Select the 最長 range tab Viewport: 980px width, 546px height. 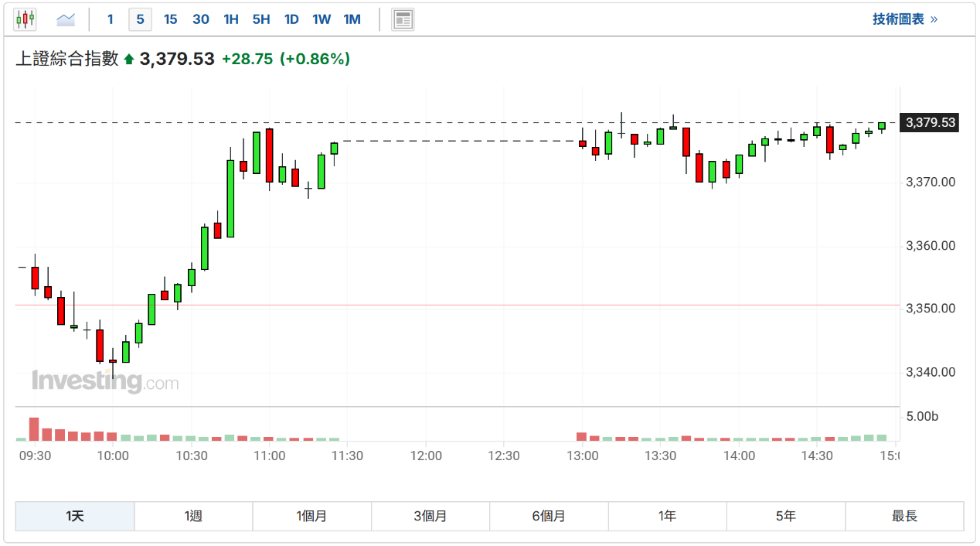click(904, 516)
